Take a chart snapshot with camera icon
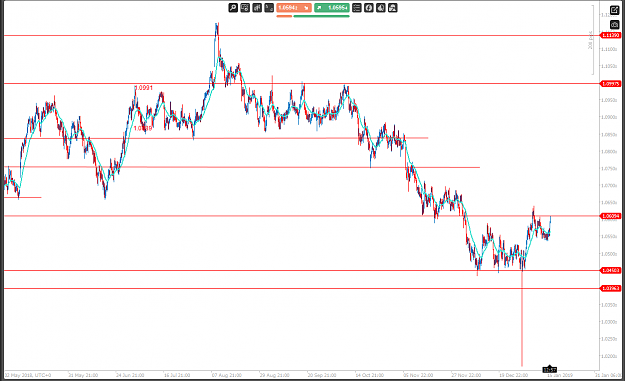This screenshot has width=625, height=381. coord(615,25)
